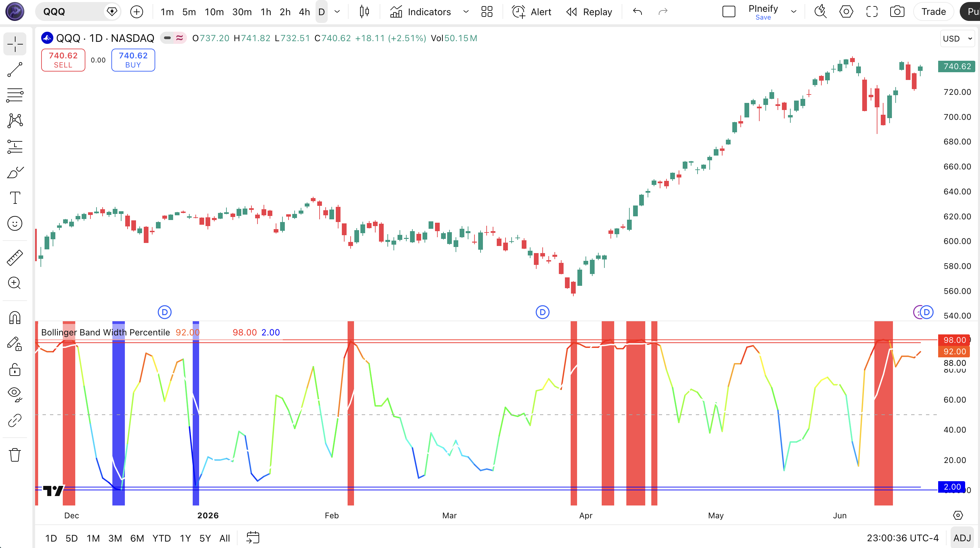Open the patterns drawing tool
The width and height of the screenshot is (980, 548).
click(15, 121)
